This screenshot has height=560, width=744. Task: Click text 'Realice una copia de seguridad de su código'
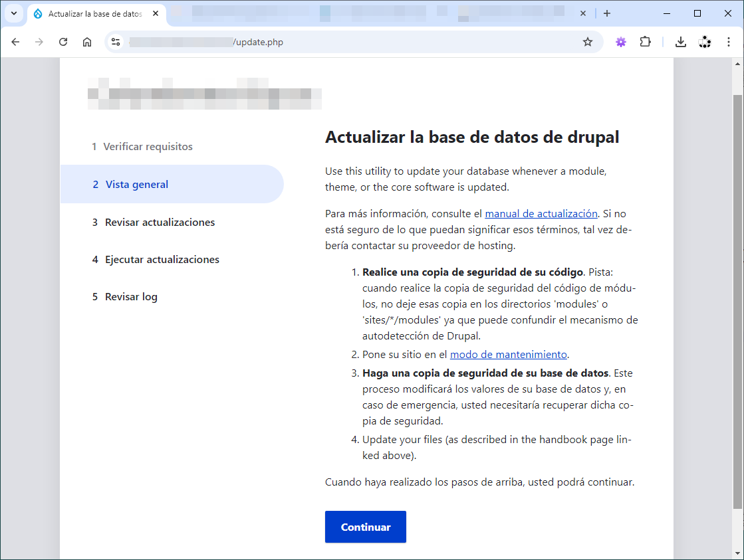(x=473, y=272)
